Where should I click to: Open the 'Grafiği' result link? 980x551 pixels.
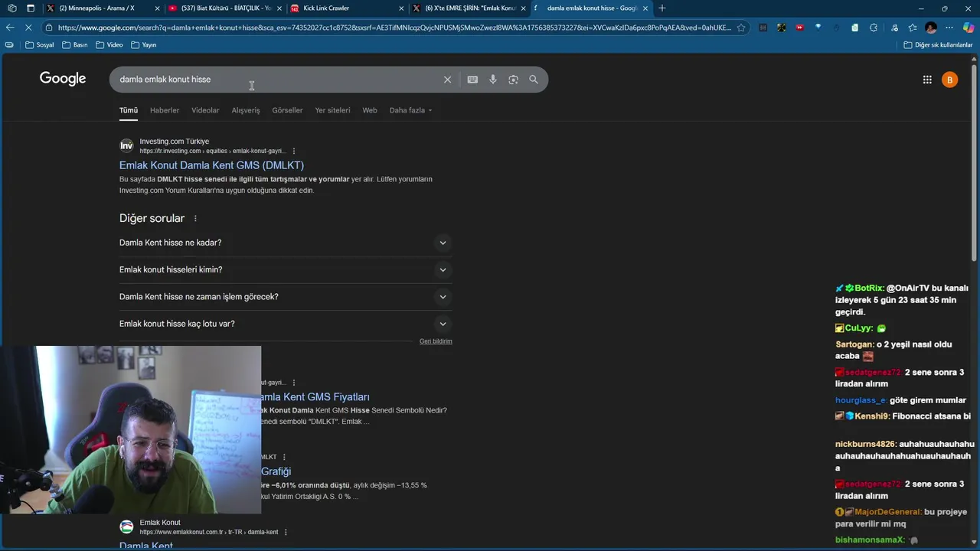click(x=276, y=471)
